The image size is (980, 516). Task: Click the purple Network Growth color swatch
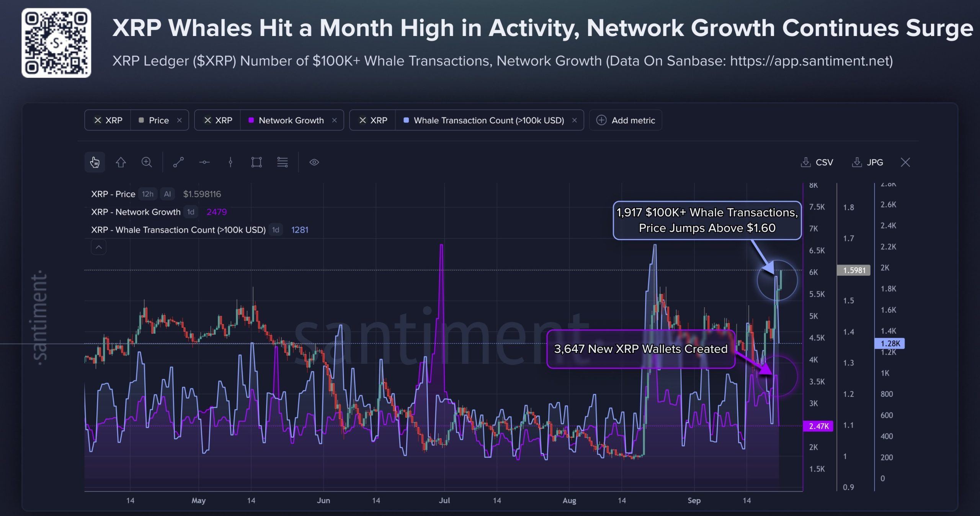pos(251,120)
